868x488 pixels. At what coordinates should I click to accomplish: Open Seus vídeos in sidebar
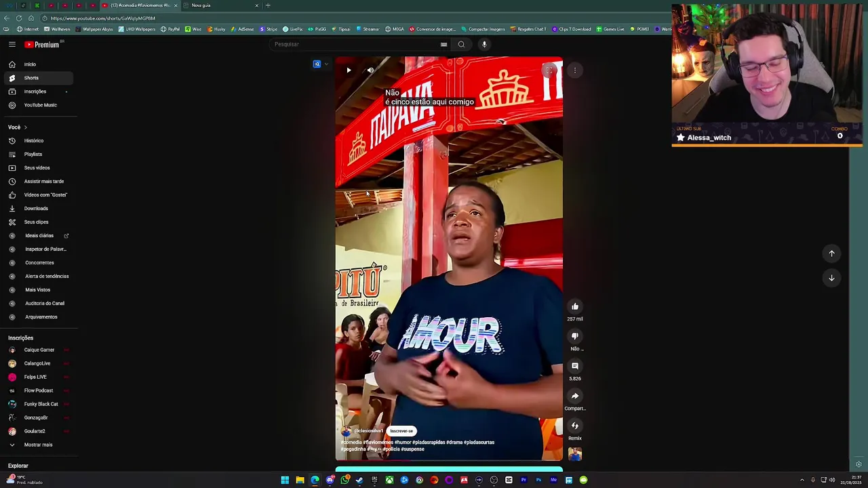point(37,168)
